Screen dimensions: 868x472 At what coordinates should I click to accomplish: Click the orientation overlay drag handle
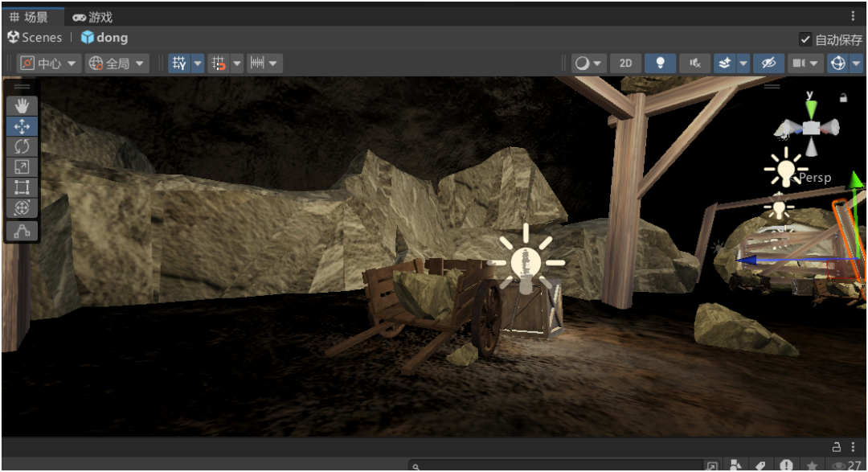coord(772,87)
